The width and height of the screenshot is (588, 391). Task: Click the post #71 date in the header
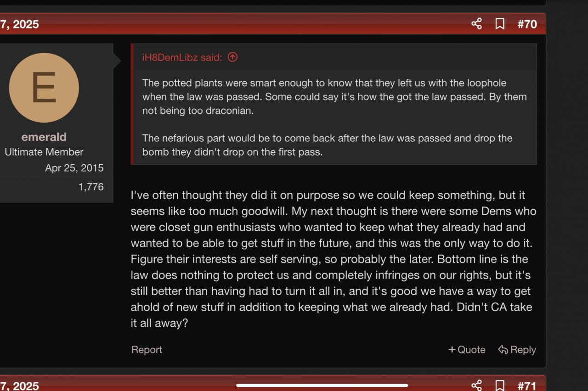coord(19,385)
